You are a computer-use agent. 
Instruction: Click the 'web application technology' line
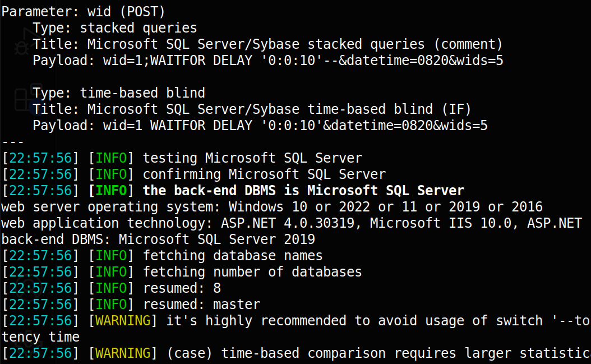292,223
